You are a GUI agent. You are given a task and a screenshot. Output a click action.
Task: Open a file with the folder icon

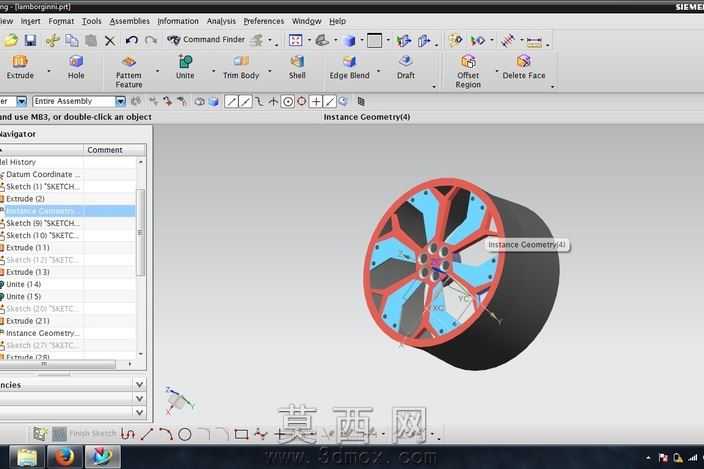(x=11, y=40)
